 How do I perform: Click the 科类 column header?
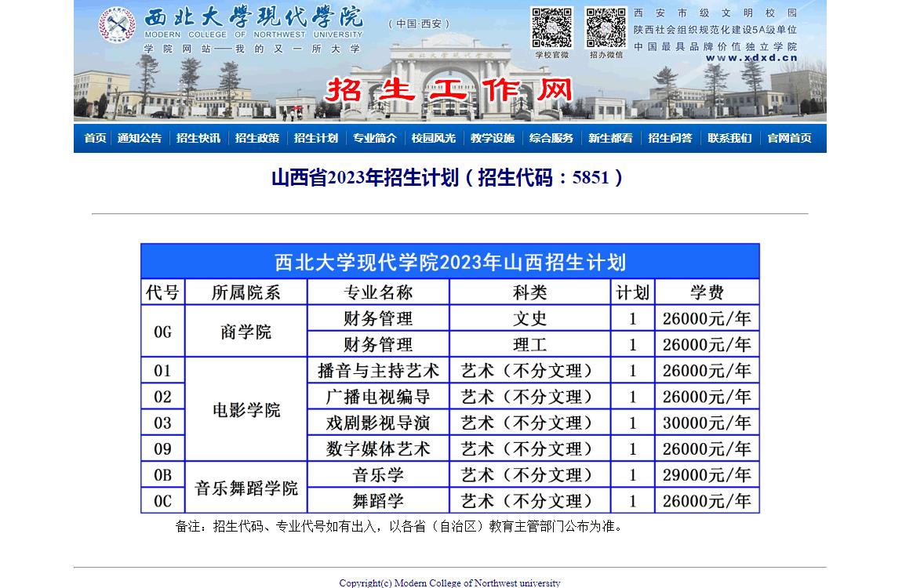click(x=529, y=292)
